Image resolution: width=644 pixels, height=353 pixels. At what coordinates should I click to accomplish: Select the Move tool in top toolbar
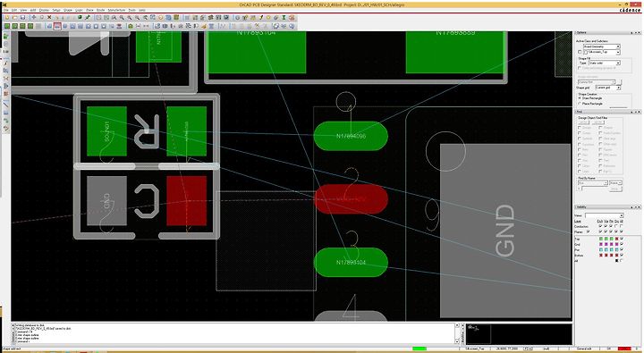click(x=34, y=17)
